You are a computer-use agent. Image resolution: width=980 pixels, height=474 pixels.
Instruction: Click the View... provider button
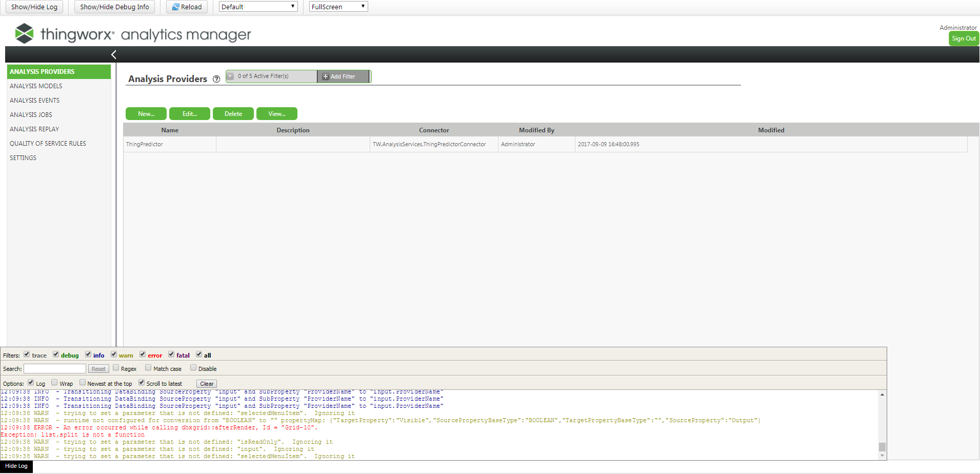tap(277, 114)
